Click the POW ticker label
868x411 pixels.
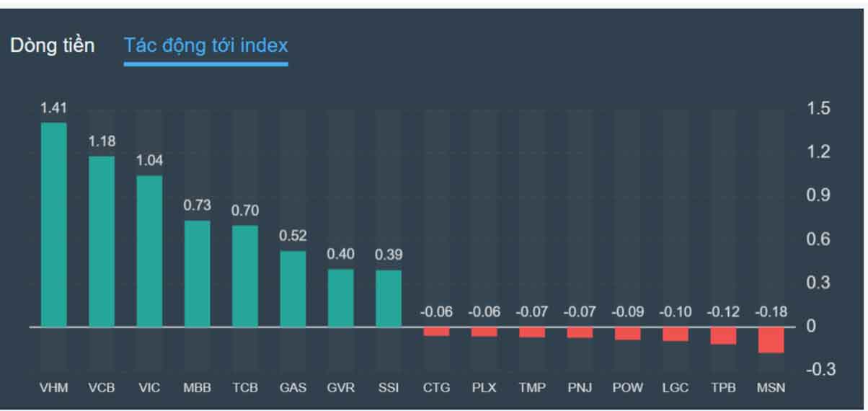627,388
